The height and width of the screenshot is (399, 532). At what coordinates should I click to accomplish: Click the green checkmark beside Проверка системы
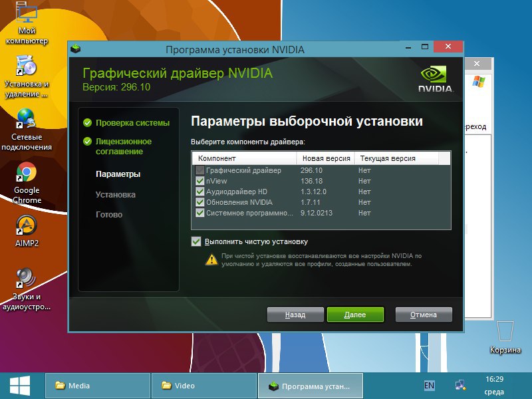click(x=87, y=123)
